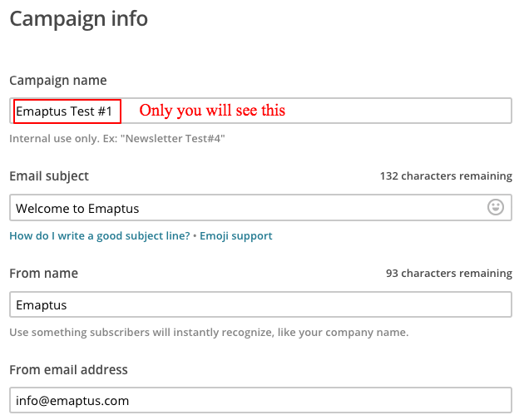The height and width of the screenshot is (420, 529).
Task: Click the "Internal use only" hint text
Action: (117, 138)
